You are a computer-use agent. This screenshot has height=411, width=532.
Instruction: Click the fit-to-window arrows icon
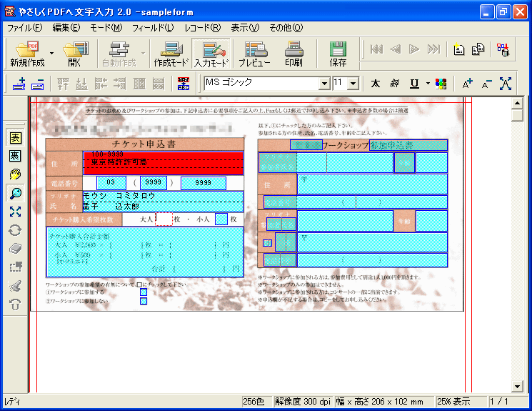click(x=15, y=212)
